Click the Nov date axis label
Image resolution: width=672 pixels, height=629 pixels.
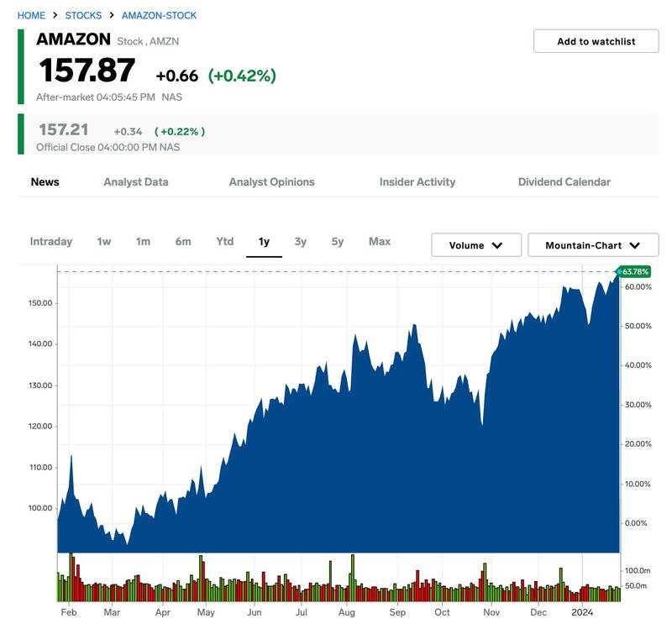(x=491, y=612)
